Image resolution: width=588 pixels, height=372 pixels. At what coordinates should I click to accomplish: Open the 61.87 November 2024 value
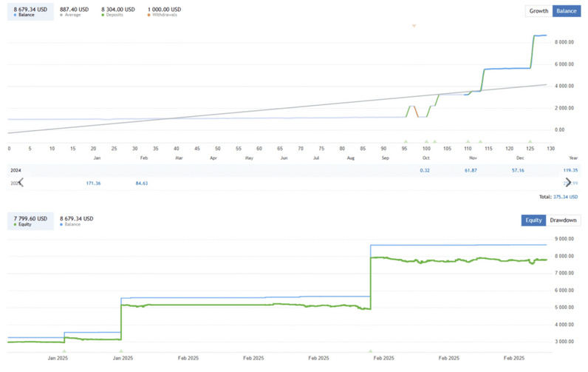click(471, 170)
